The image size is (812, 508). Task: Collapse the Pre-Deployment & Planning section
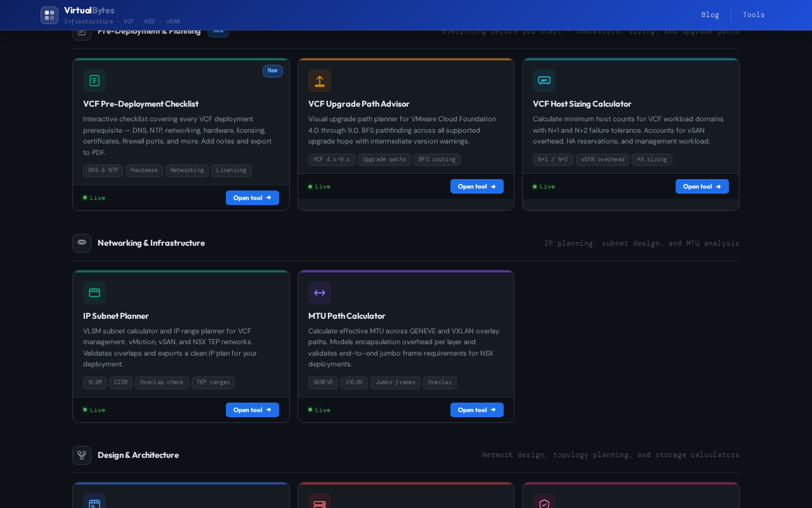[149, 30]
